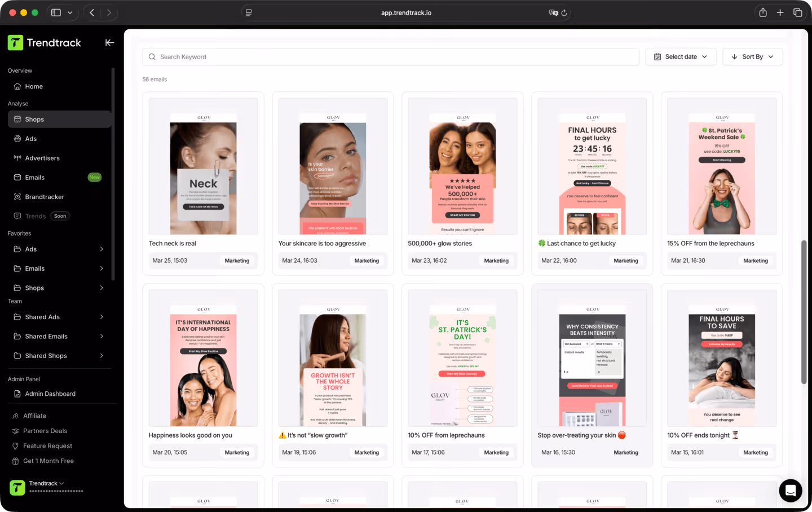Reload the page
Viewport: 812px width, 512px height.
[564, 12]
